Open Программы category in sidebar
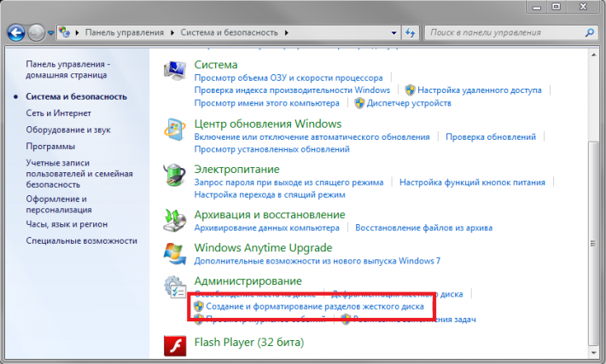The image size is (606, 364). point(50,147)
